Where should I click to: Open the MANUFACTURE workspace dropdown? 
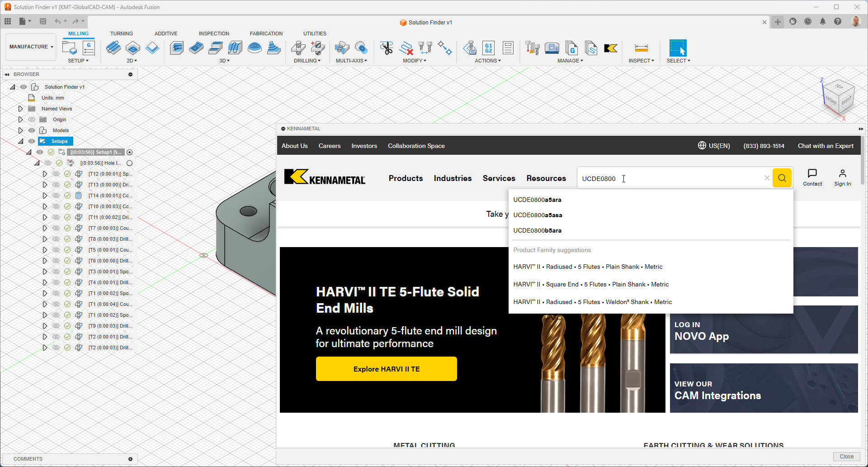tap(31, 47)
